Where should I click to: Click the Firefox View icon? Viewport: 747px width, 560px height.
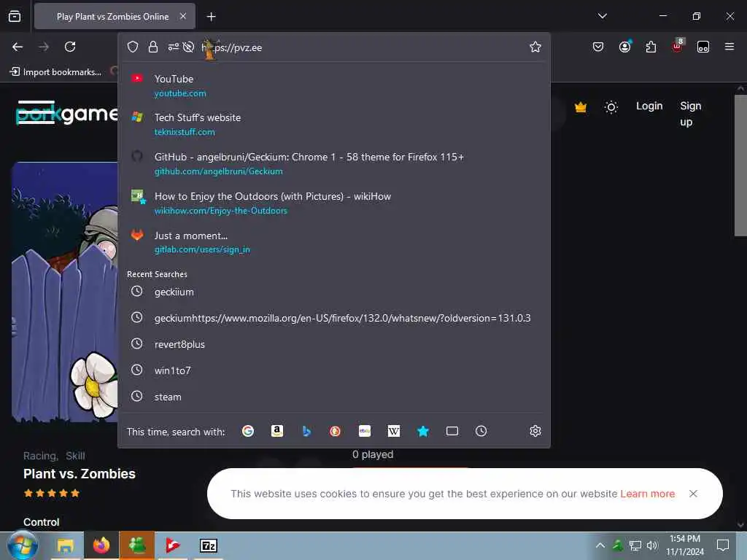pyautogui.click(x=15, y=16)
